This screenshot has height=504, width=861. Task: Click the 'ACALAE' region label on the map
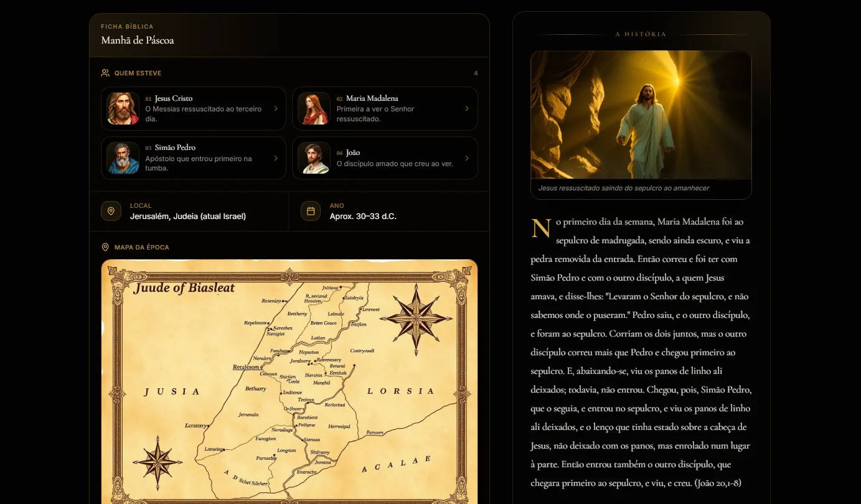click(397, 464)
